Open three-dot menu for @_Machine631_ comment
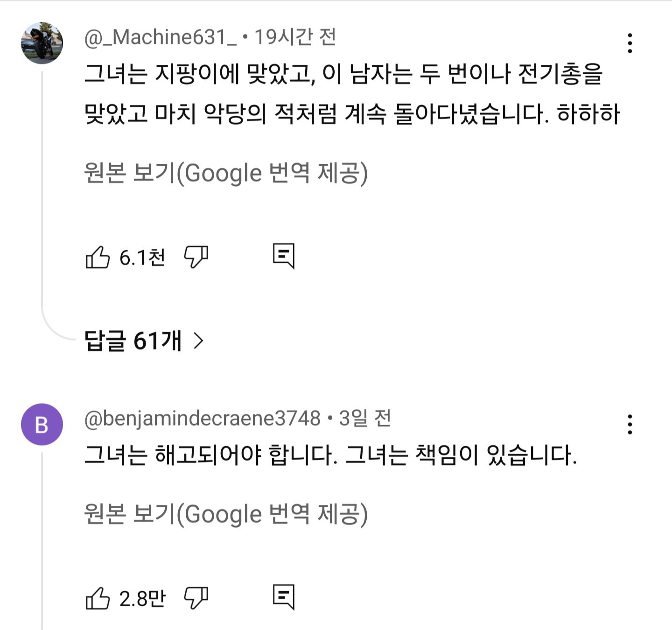This screenshot has height=630, width=672. pyautogui.click(x=630, y=43)
